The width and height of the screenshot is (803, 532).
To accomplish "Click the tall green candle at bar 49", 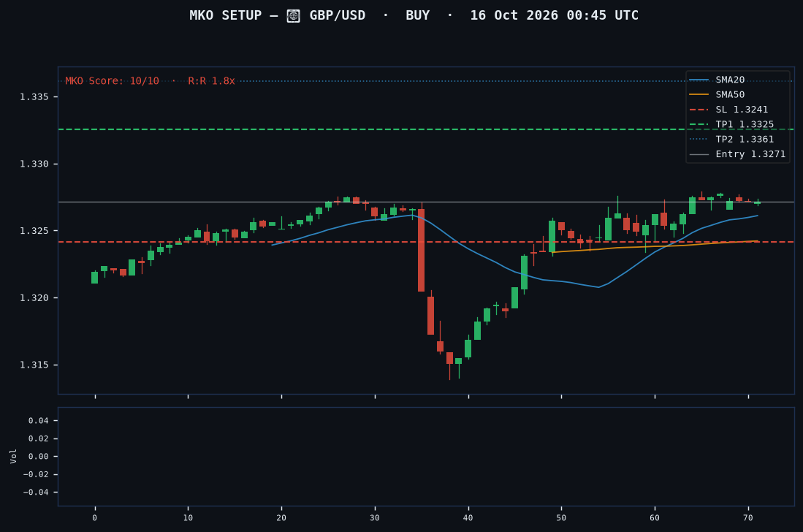I will point(552,237).
